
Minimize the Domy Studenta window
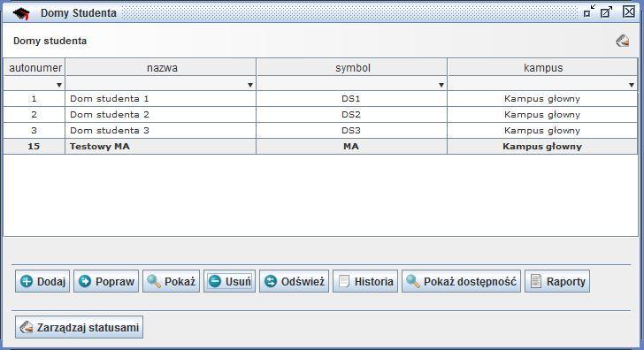point(589,11)
